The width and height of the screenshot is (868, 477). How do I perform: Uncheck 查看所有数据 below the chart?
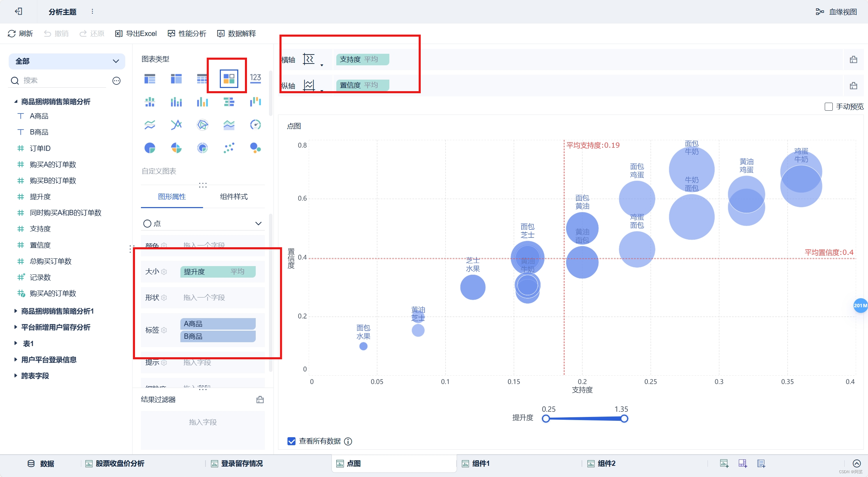[291, 441]
